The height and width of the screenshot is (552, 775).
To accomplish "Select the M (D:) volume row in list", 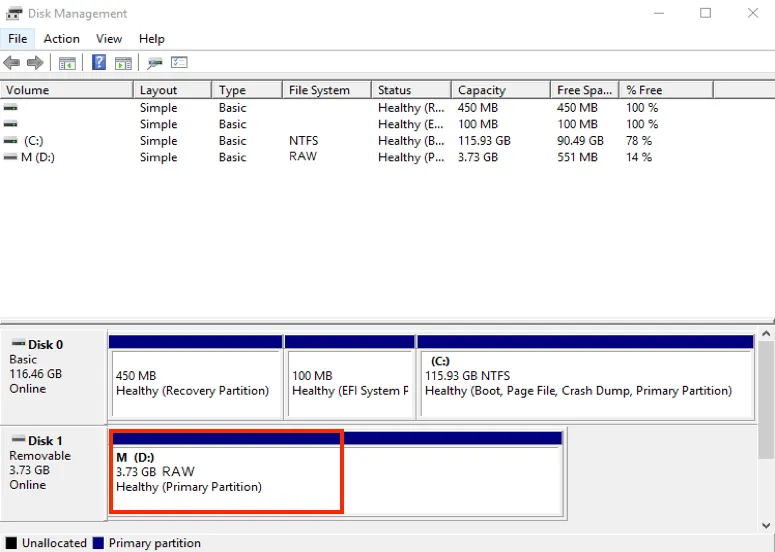I will [x=37, y=157].
